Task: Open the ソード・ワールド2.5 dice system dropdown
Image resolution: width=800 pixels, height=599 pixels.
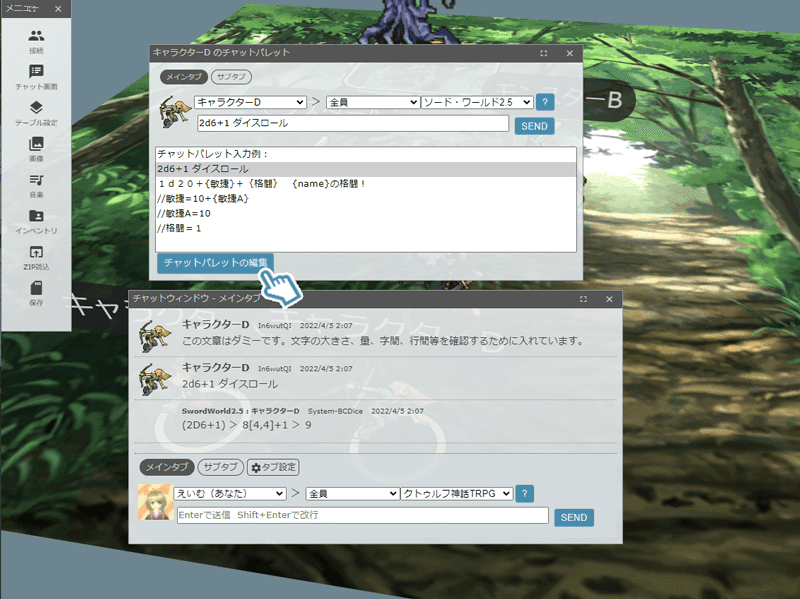Action: coord(477,102)
